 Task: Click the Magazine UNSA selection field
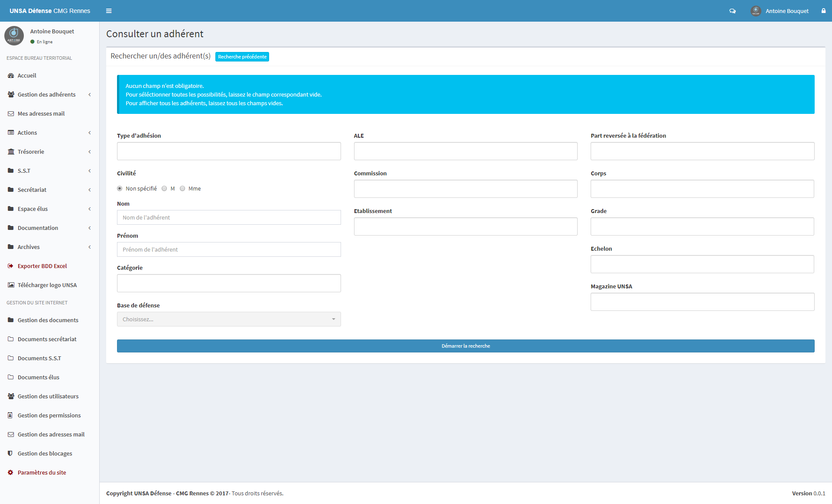pos(702,302)
